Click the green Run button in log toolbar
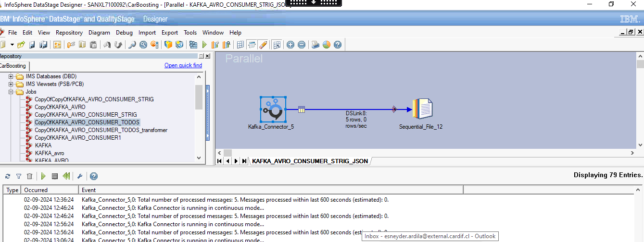The height and width of the screenshot is (242, 644). tap(44, 176)
